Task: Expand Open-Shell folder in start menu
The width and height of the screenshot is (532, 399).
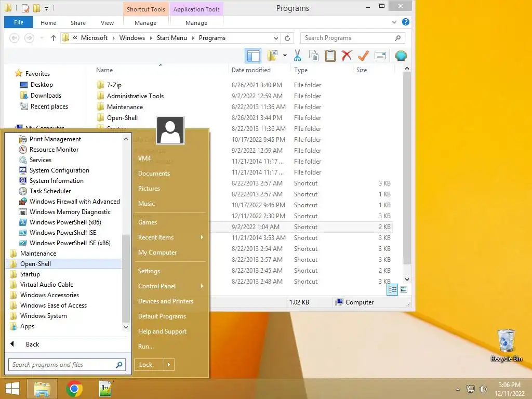Action: tap(64, 264)
